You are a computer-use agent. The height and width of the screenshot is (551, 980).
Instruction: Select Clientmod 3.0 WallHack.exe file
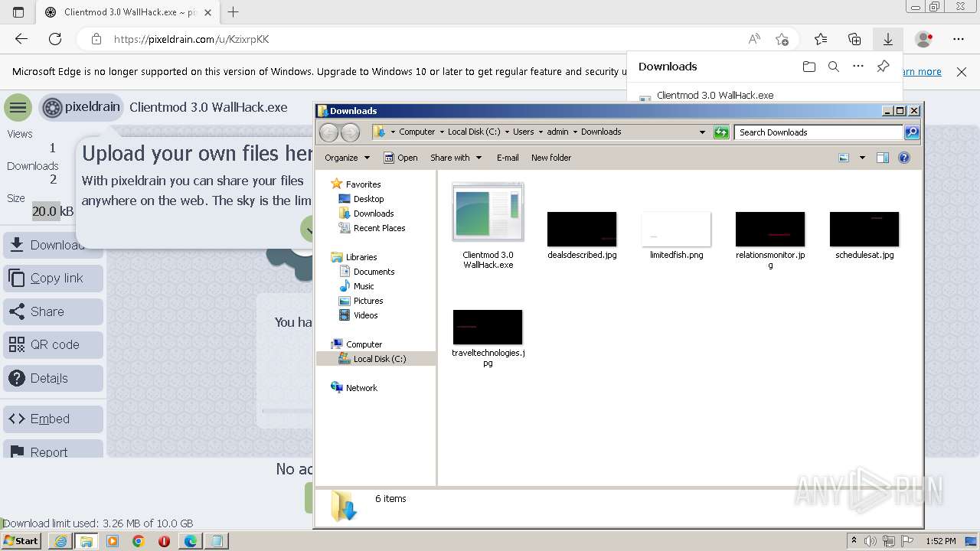pos(488,227)
